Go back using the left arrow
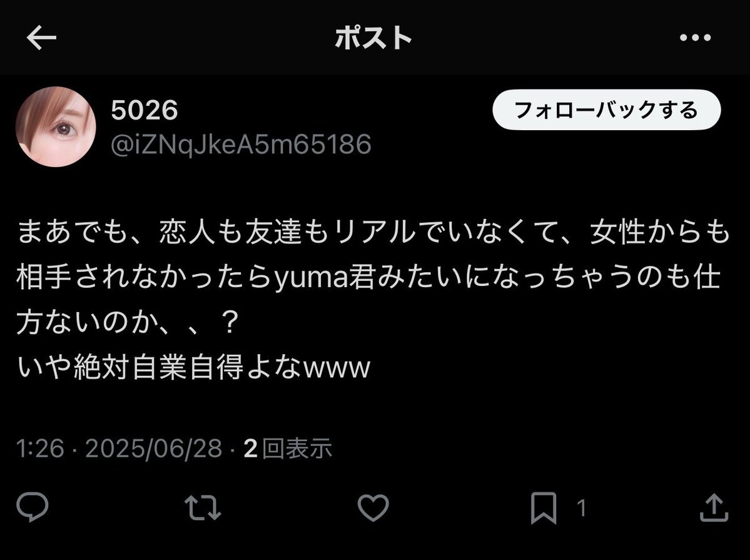750x560 pixels. tap(41, 38)
